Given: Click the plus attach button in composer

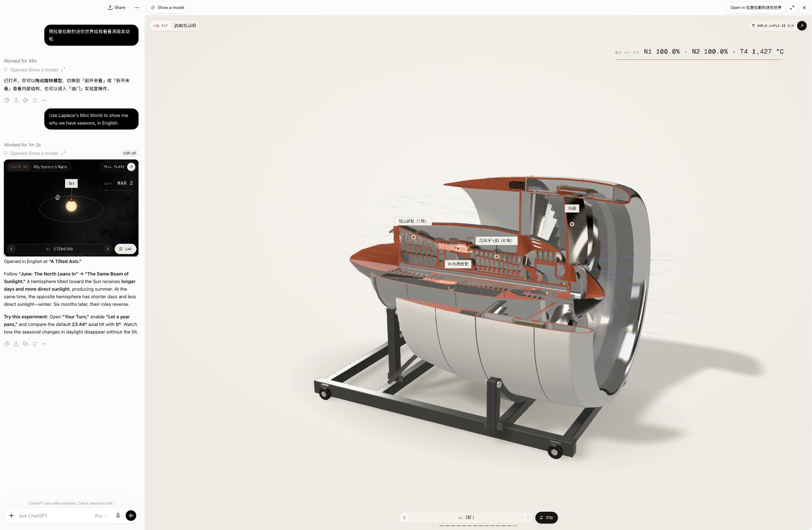Looking at the screenshot, I should [x=12, y=516].
